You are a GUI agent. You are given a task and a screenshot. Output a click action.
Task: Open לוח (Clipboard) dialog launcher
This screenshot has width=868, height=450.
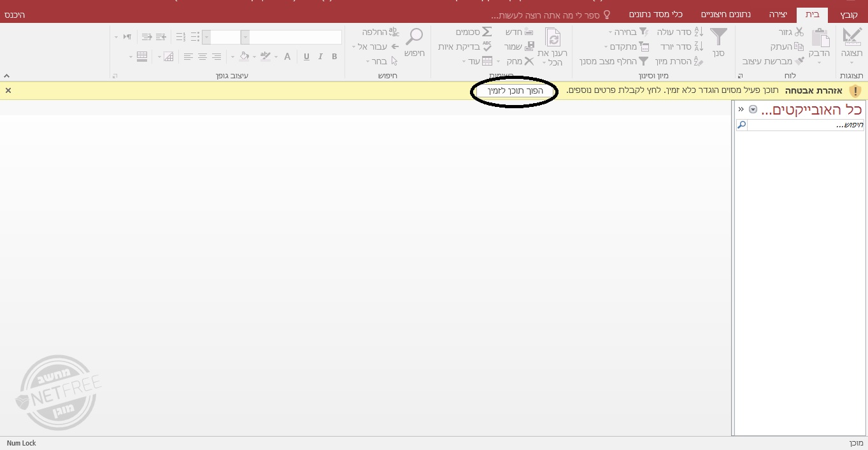point(739,76)
